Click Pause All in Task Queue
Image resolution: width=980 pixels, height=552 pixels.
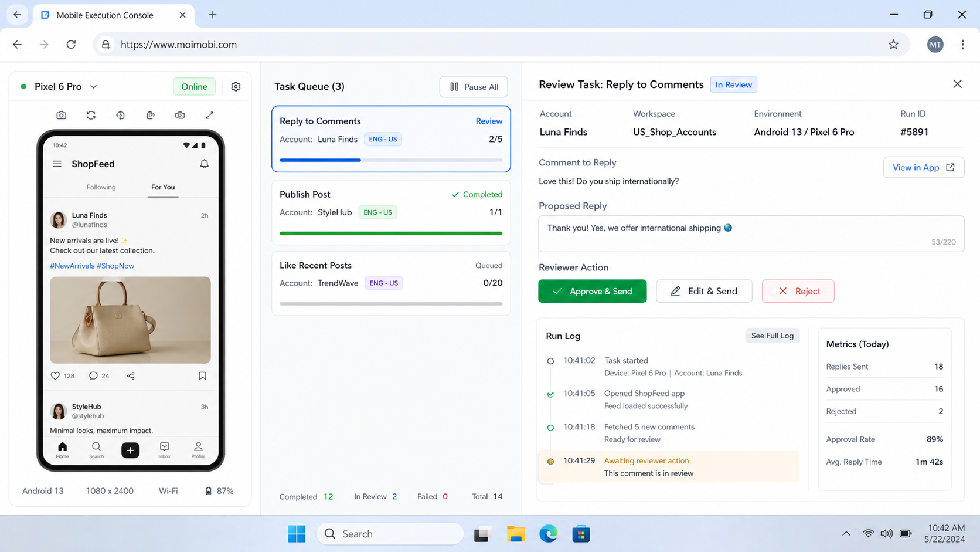tap(474, 87)
